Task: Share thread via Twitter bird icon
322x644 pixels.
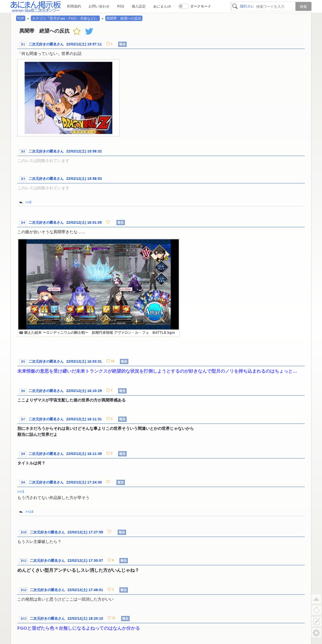Action: (89, 31)
